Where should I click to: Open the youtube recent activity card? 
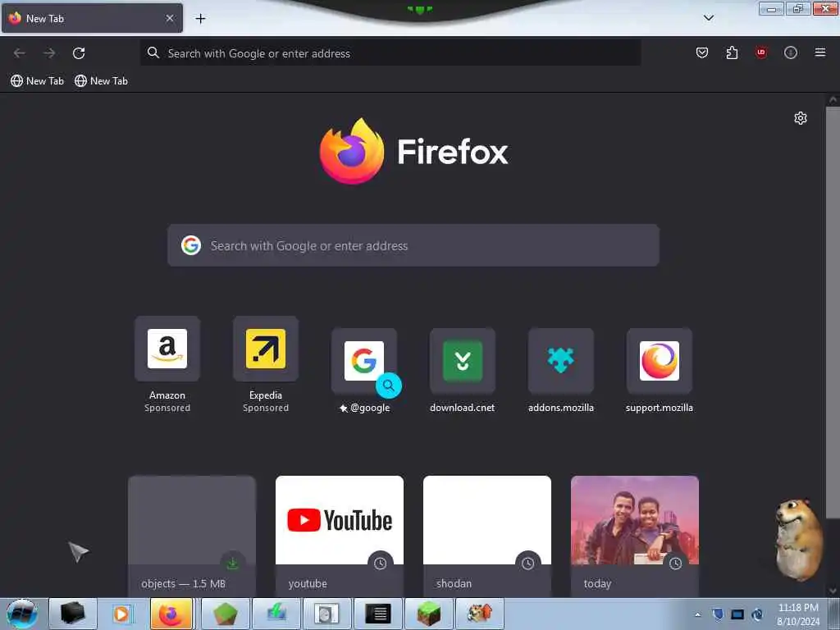(339, 536)
